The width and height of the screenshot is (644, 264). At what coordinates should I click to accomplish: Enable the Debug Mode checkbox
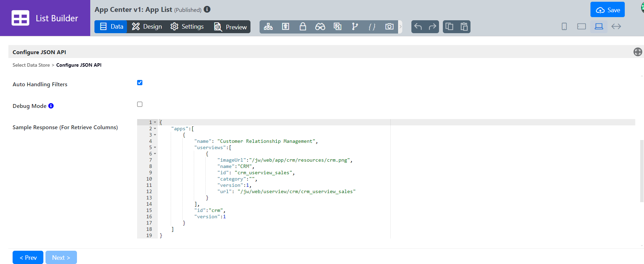point(140,104)
